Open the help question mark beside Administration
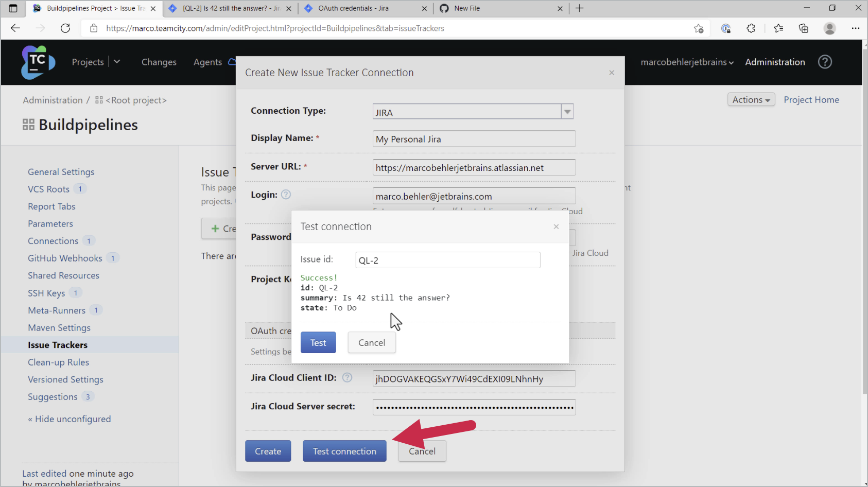This screenshot has width=868, height=487. [x=825, y=62]
